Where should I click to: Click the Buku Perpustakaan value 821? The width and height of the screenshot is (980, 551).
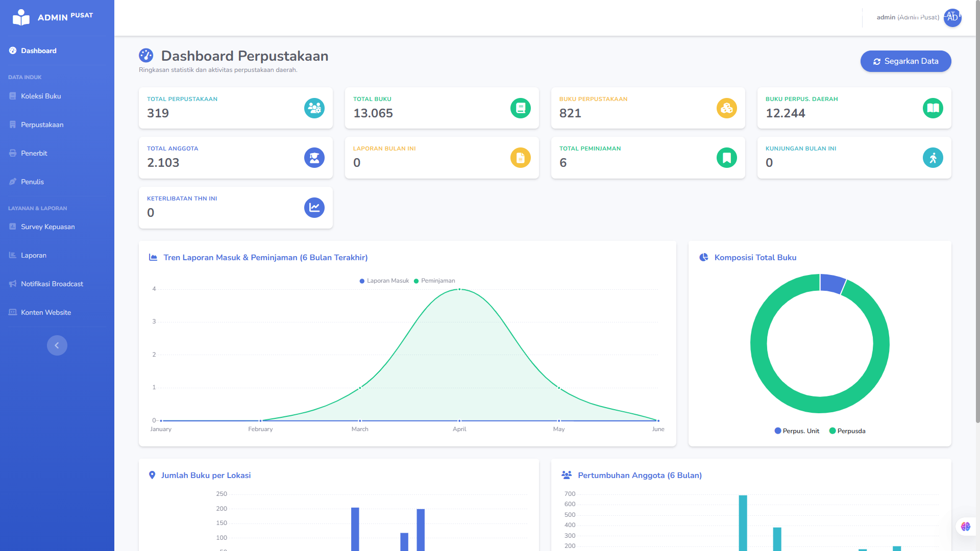(x=570, y=113)
